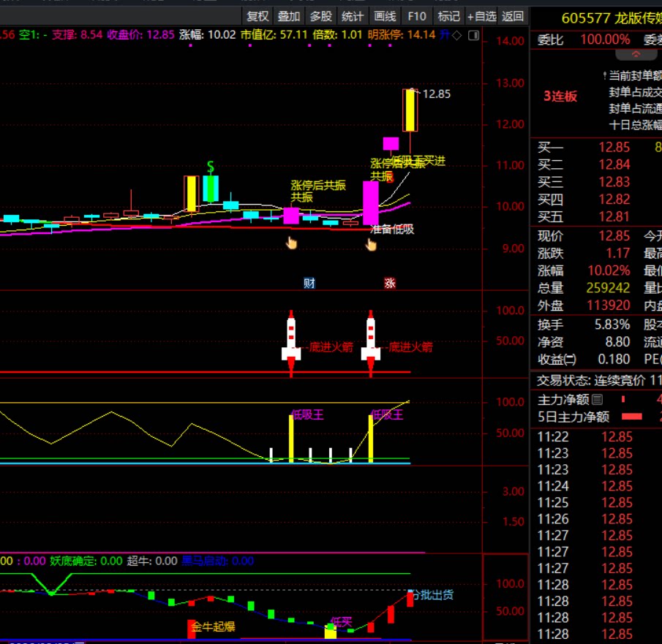Open the list icon beside 主力净额

(x=597, y=399)
